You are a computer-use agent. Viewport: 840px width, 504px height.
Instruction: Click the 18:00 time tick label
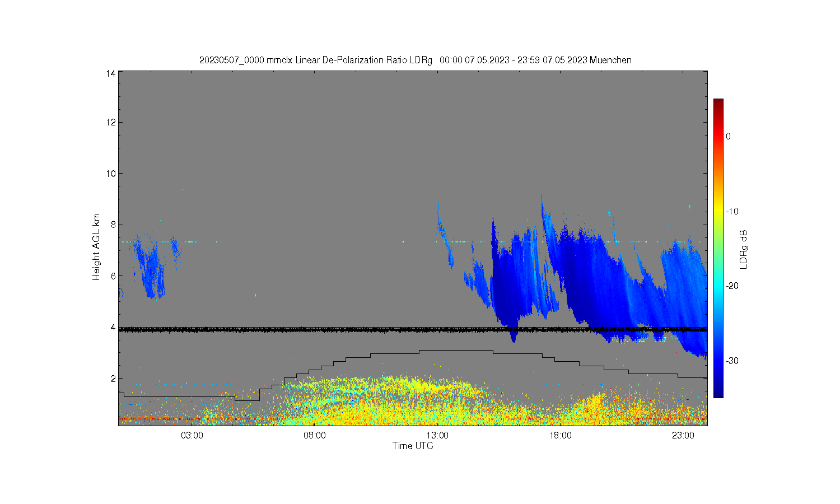click(560, 435)
